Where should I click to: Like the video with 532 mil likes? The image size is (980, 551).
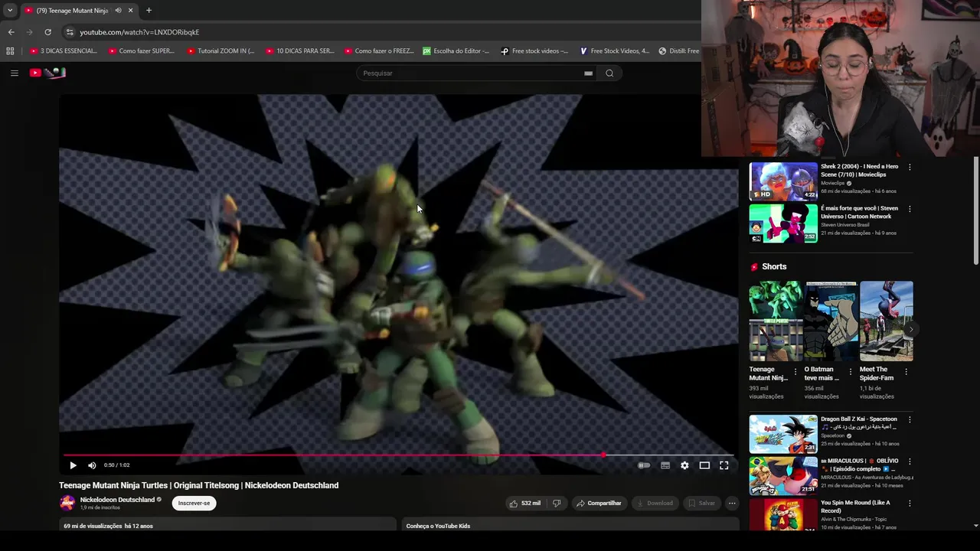point(525,503)
